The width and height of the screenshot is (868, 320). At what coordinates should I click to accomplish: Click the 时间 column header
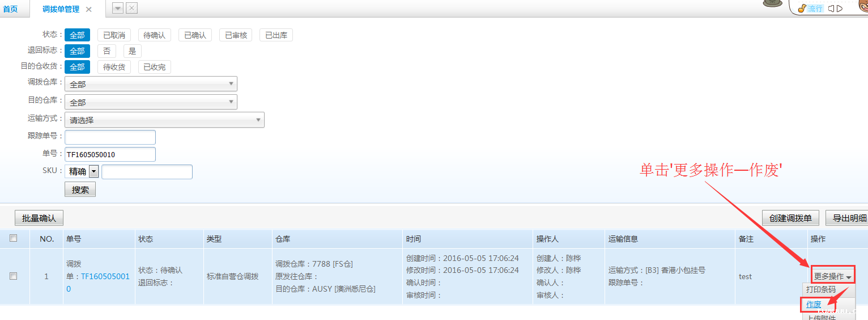pyautogui.click(x=414, y=239)
